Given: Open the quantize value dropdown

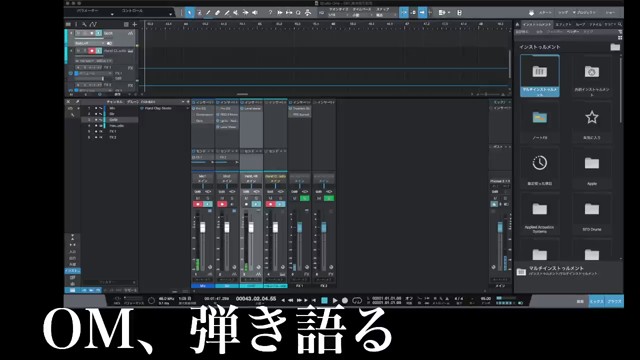Looking at the screenshot, I should pyautogui.click(x=338, y=15).
